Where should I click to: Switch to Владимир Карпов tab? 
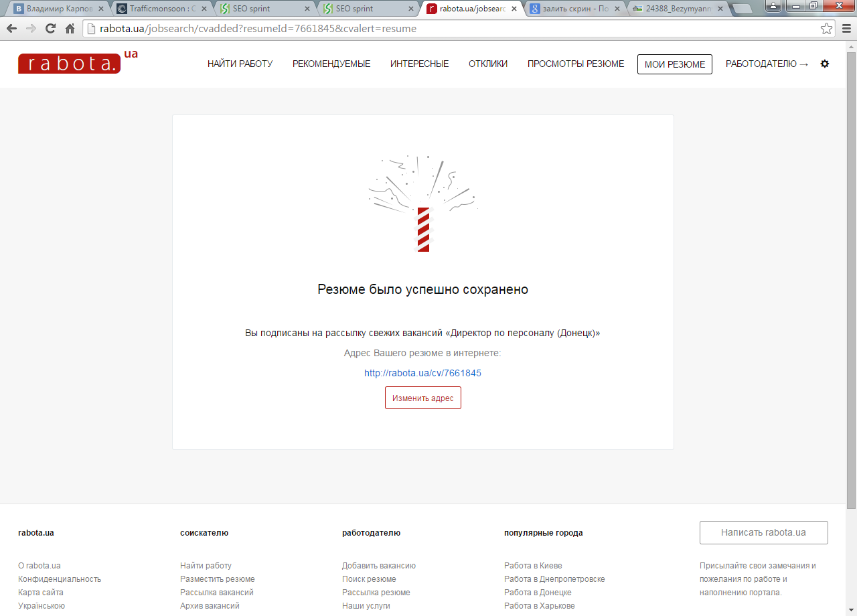click(x=58, y=9)
